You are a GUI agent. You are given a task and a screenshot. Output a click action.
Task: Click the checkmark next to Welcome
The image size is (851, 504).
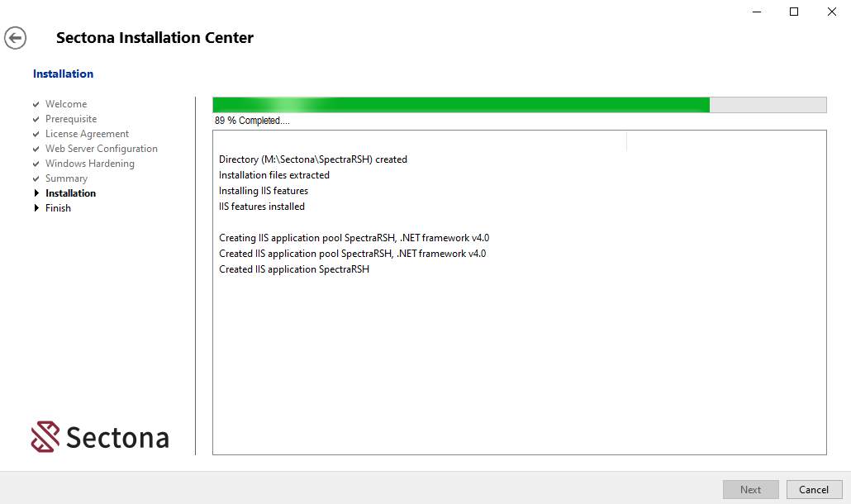click(36, 105)
